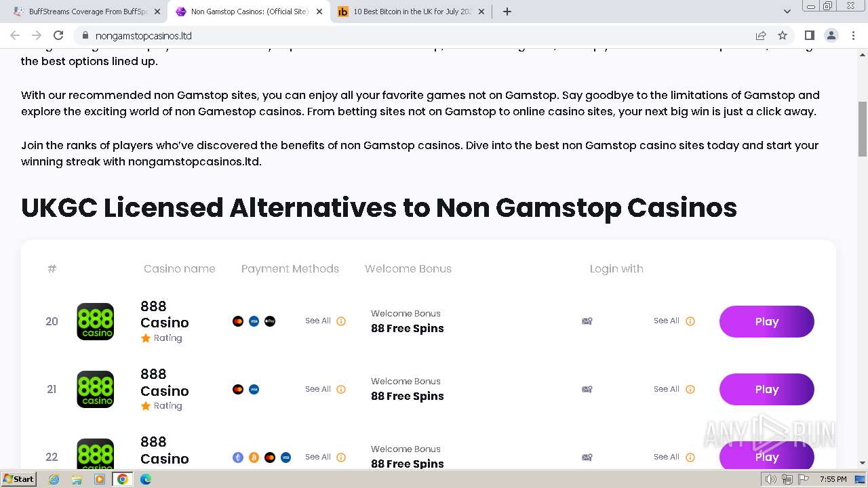Open the Windows Start menu

(x=19, y=479)
